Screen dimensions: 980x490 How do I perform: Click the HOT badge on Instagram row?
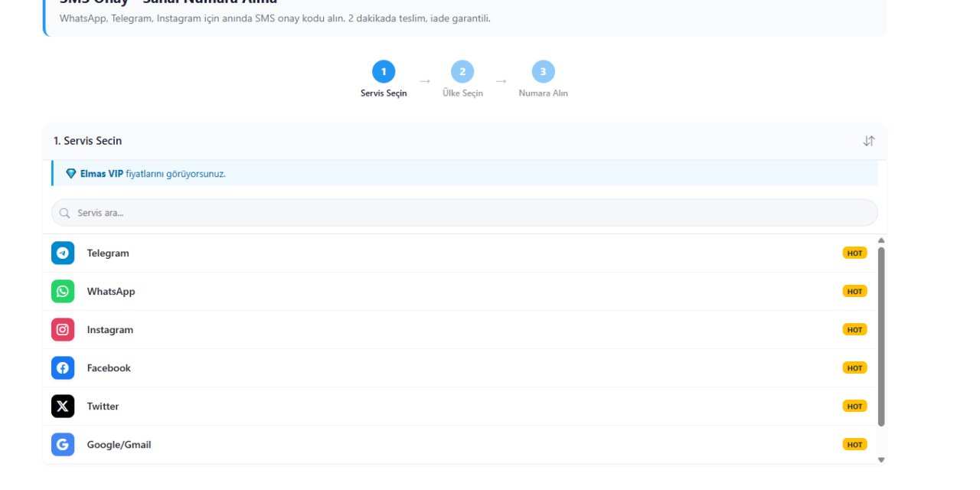tap(854, 329)
